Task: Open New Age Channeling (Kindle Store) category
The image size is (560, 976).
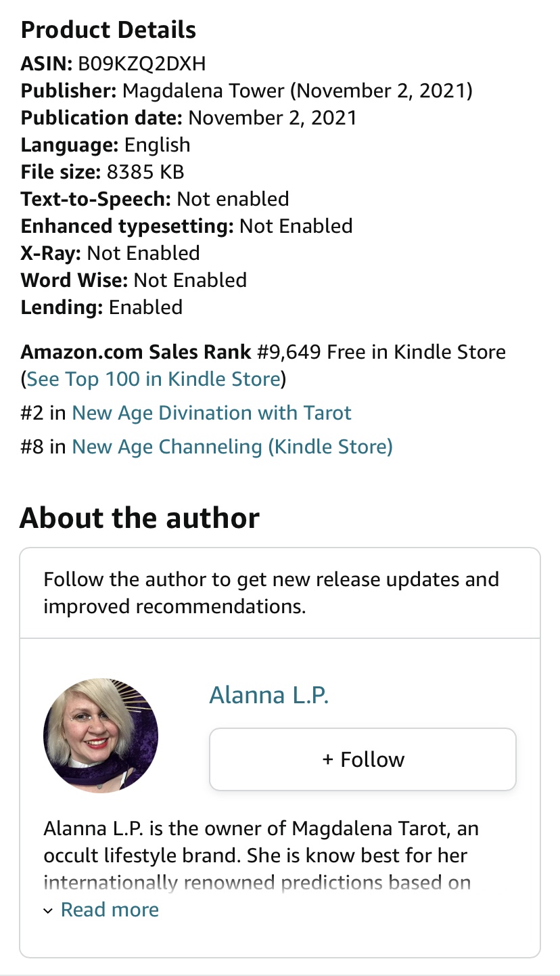Action: [232, 447]
